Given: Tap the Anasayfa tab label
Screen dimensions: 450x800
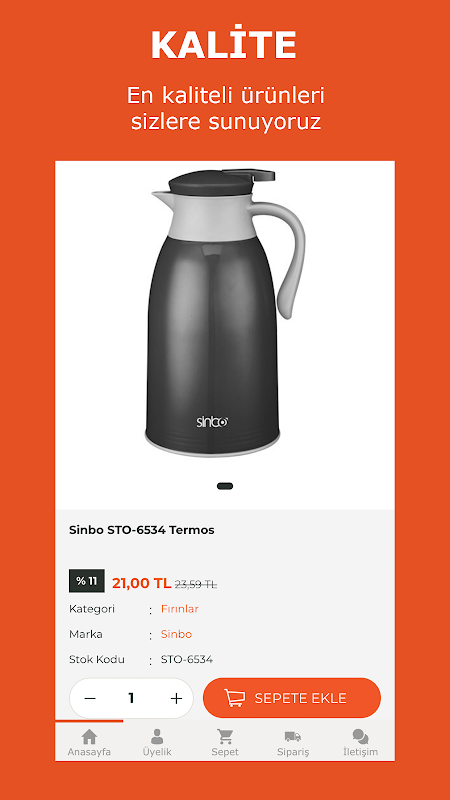Looking at the screenshot, I should (x=89, y=752).
